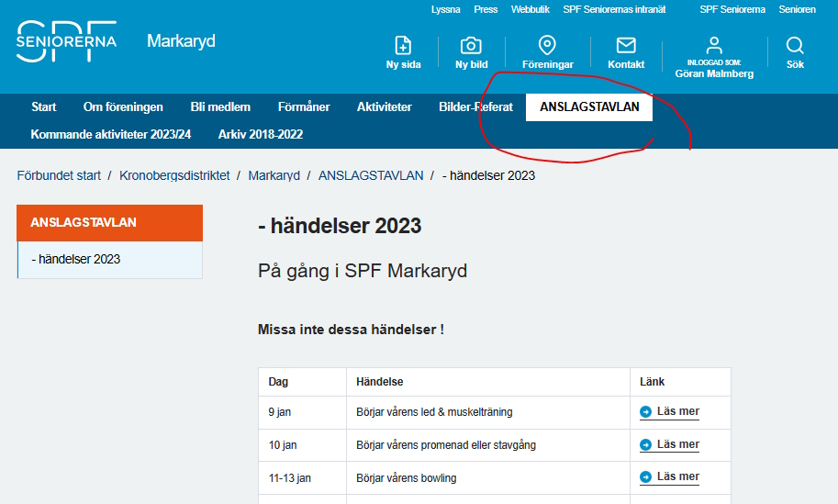Click the Ny sida page-plus icon
The height and width of the screenshot is (504, 838).
click(403, 45)
